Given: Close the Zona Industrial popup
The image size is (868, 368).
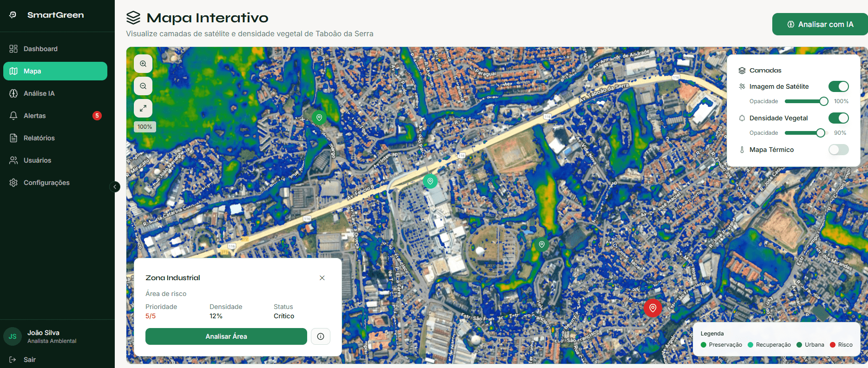Looking at the screenshot, I should tap(322, 278).
